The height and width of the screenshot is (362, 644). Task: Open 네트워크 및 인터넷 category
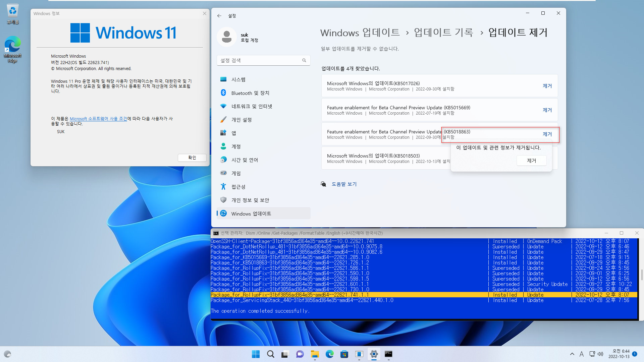point(264,106)
